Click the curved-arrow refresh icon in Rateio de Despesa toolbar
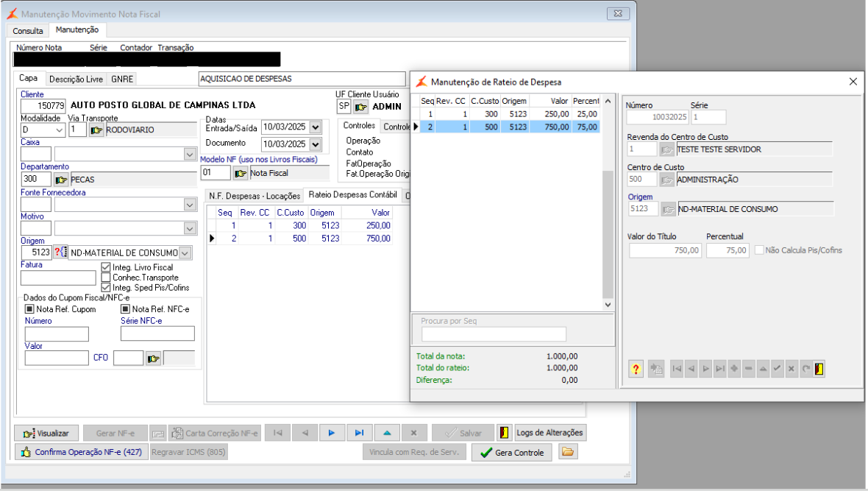Image resolution: width=868 pixels, height=491 pixels. pyautogui.click(x=806, y=369)
